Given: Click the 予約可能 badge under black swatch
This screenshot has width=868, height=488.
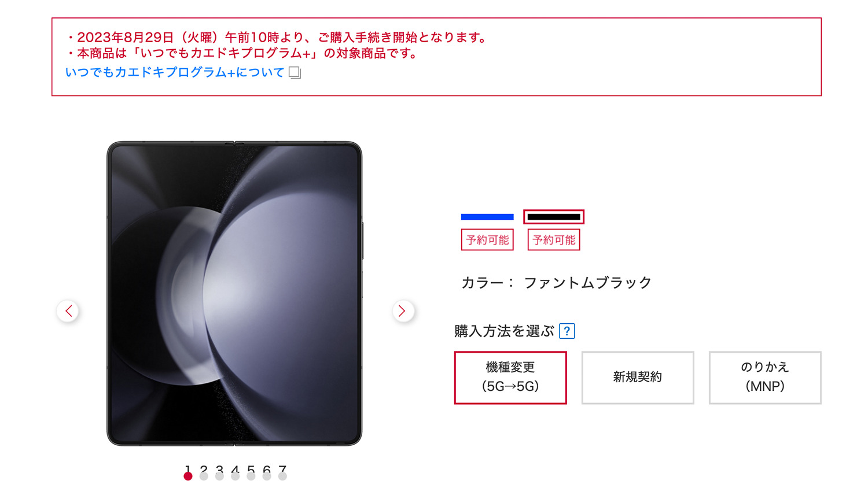Looking at the screenshot, I should [554, 240].
